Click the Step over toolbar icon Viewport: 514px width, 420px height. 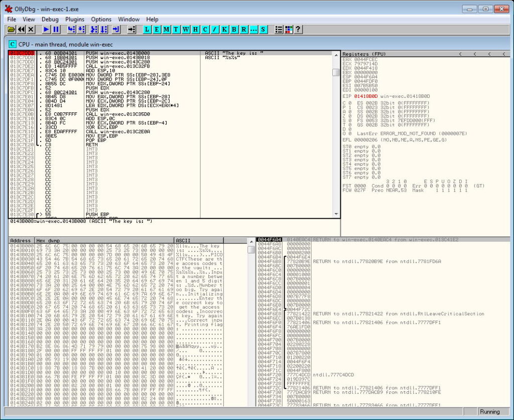(x=81, y=30)
